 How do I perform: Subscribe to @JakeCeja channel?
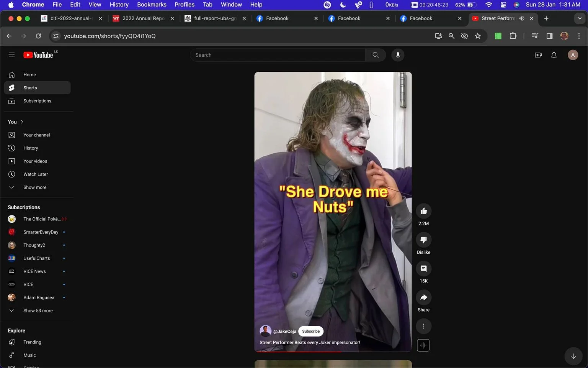[311, 331]
